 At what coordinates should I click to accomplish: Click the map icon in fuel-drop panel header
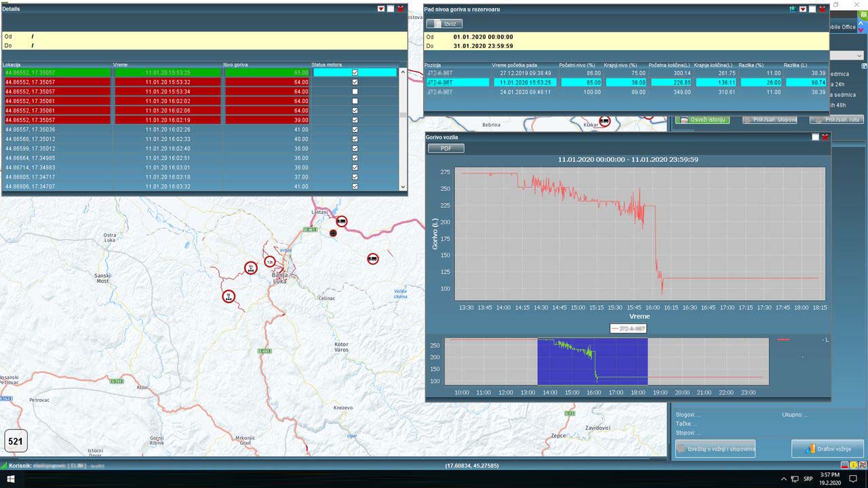tap(792, 9)
